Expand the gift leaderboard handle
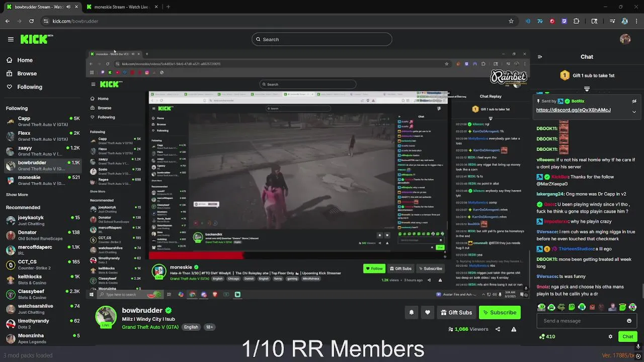Image resolution: width=644 pixels, height=362 pixels. [587, 89]
